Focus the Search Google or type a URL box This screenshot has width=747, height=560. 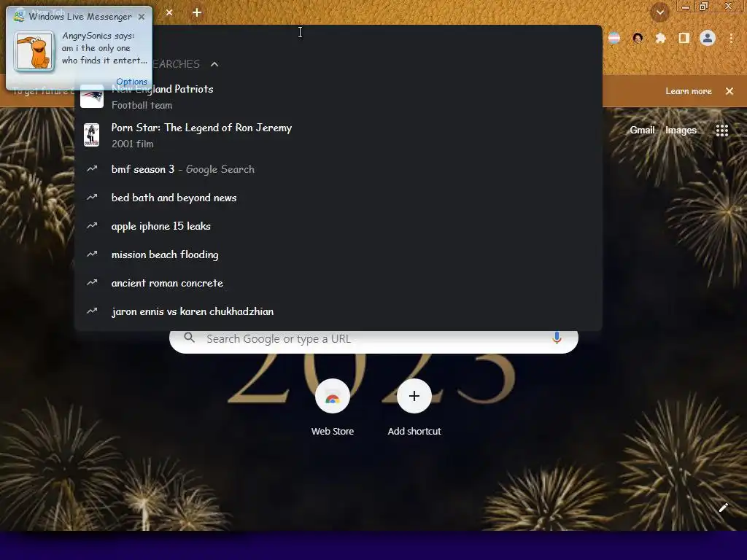(x=373, y=339)
